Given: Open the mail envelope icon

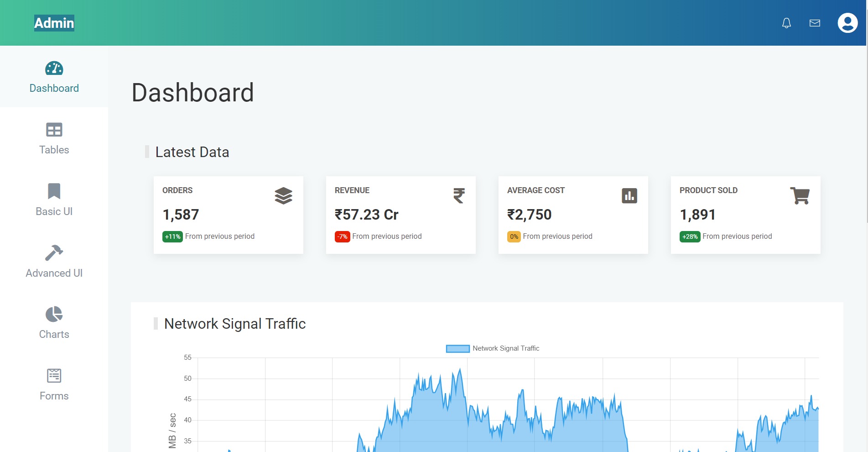Looking at the screenshot, I should coord(815,23).
